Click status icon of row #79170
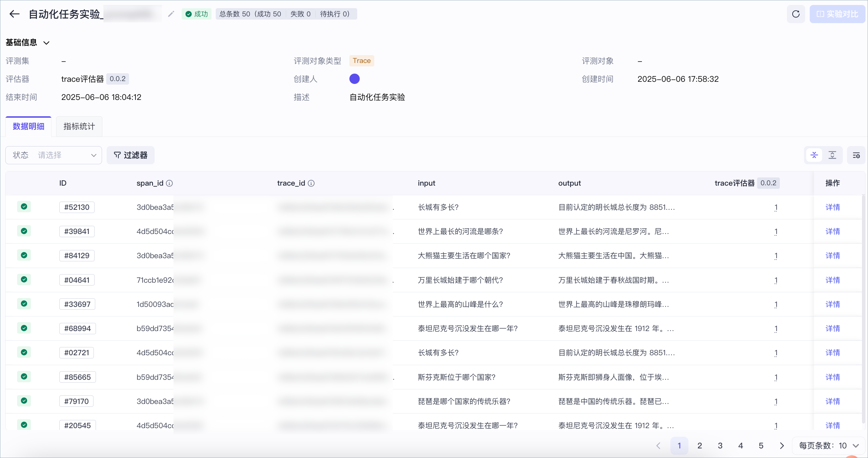 (24, 400)
